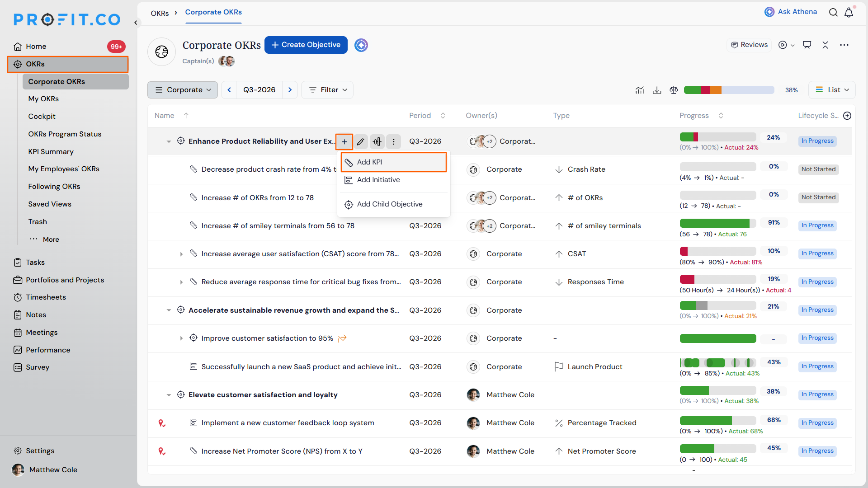Open Matthew Cole profile at sidebar bottom

click(x=45, y=470)
